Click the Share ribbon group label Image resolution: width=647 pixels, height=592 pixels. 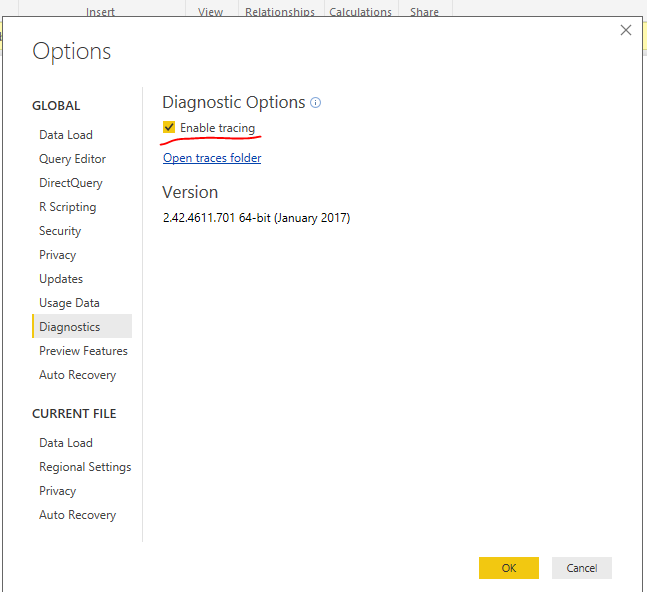424,12
